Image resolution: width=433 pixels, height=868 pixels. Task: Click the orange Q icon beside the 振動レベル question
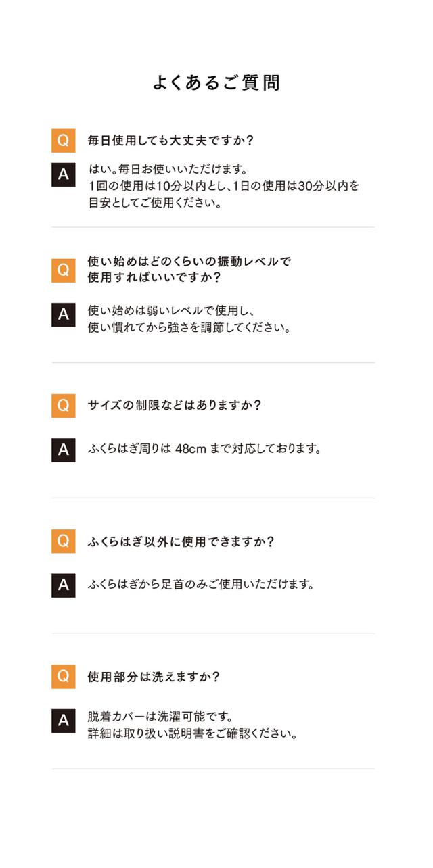[63, 270]
